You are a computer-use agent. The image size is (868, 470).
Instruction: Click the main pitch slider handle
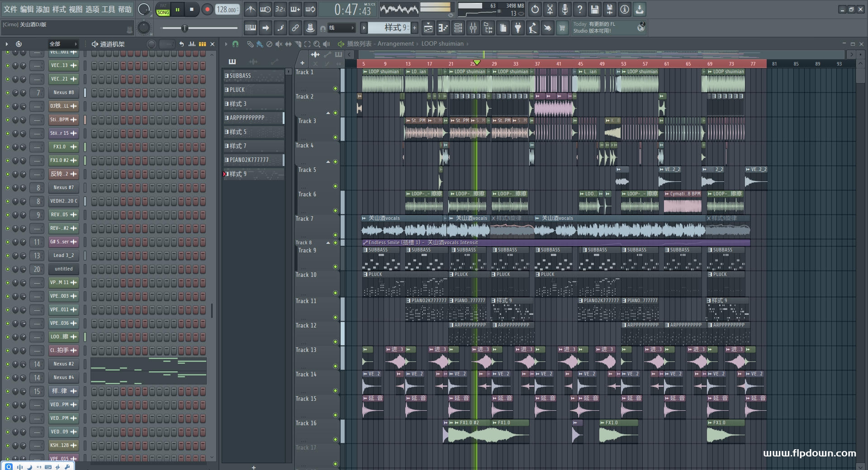184,28
